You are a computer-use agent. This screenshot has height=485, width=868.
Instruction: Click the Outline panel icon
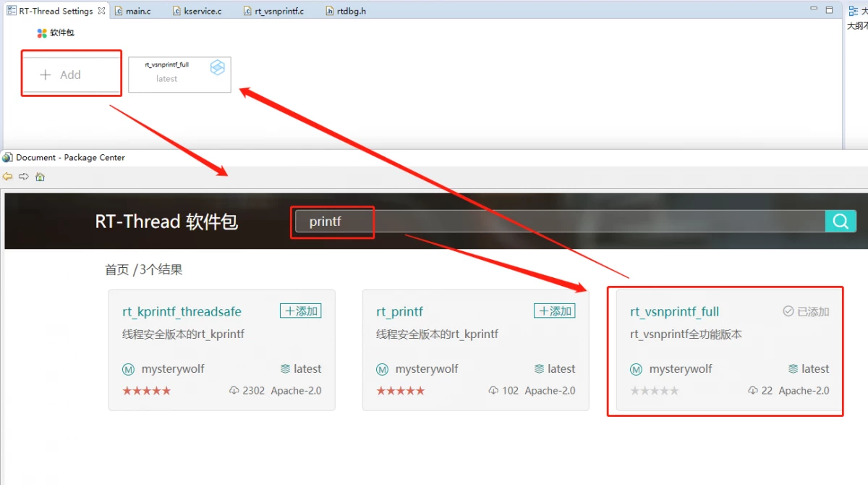pos(854,11)
